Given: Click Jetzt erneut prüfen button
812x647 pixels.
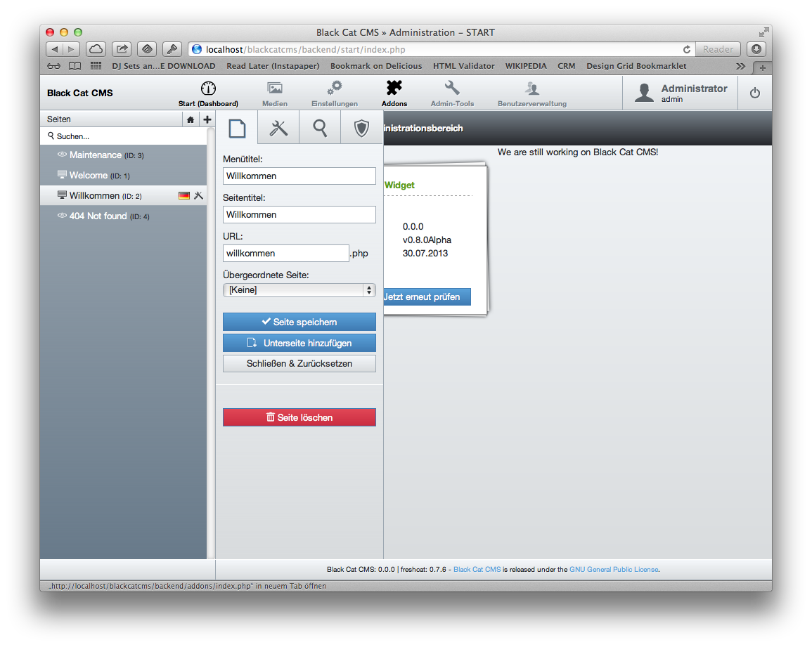Looking at the screenshot, I should [427, 296].
